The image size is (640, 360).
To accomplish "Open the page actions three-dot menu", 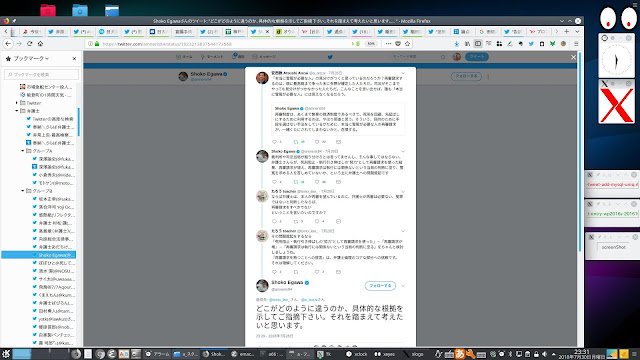I will 388,43.
